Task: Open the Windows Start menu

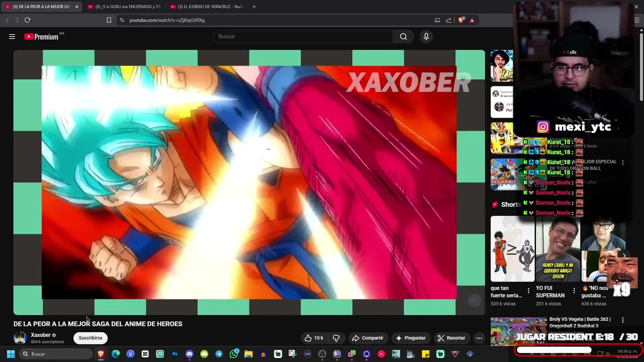Action: pos(11,354)
